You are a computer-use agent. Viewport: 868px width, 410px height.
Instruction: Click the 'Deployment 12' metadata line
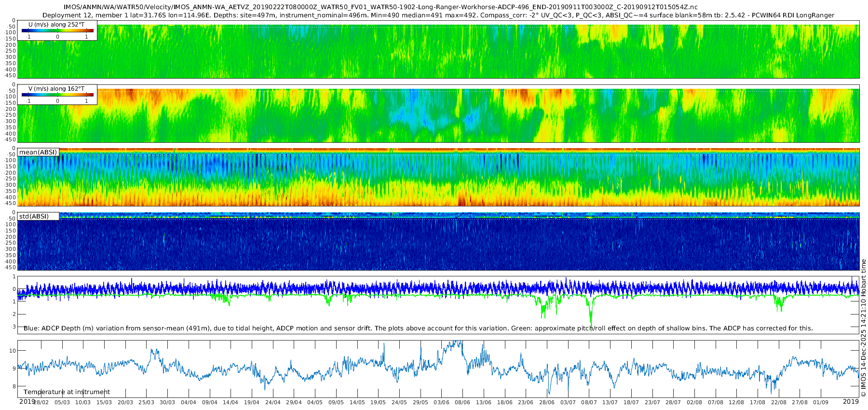coord(438,15)
